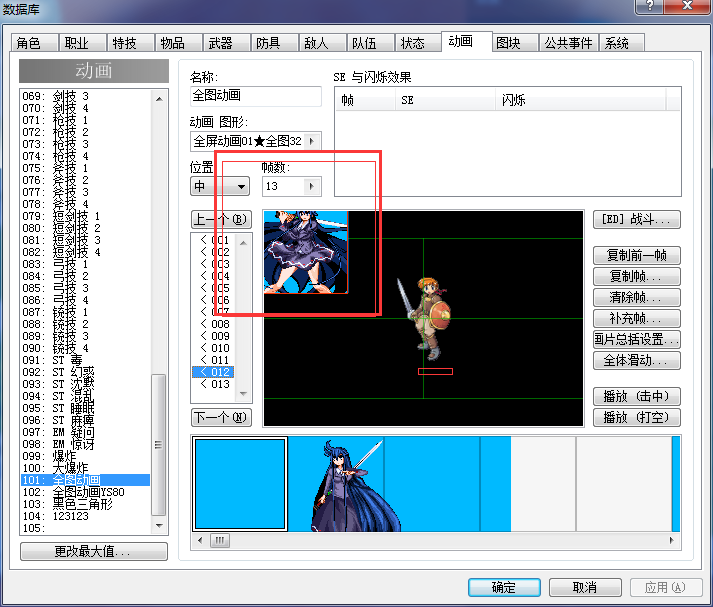Click the 补充帧 button
Image resolution: width=713 pixels, height=607 pixels.
637,318
